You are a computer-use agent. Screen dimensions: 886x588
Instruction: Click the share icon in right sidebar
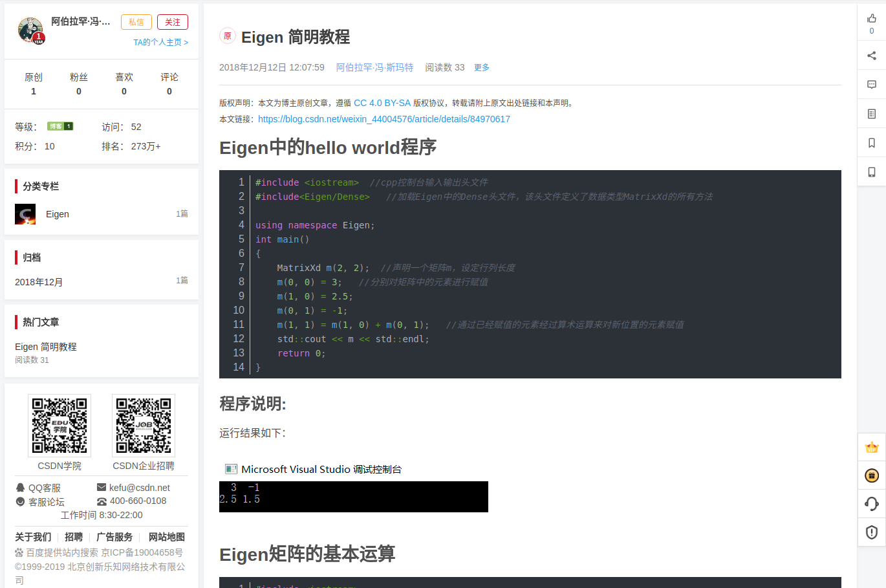tap(872, 56)
